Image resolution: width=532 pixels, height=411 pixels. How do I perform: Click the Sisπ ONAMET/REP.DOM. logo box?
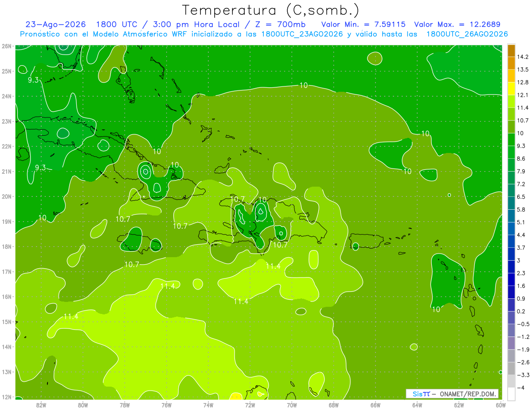452,394
